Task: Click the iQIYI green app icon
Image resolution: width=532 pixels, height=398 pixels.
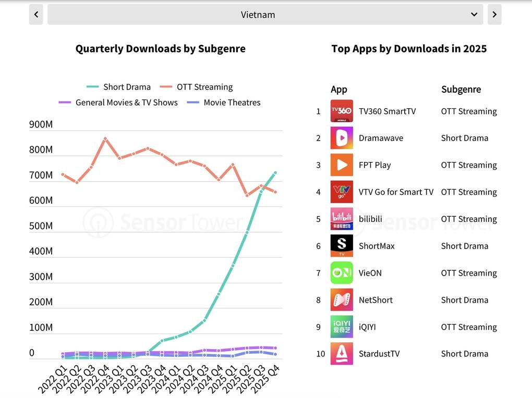Action: 342,327
